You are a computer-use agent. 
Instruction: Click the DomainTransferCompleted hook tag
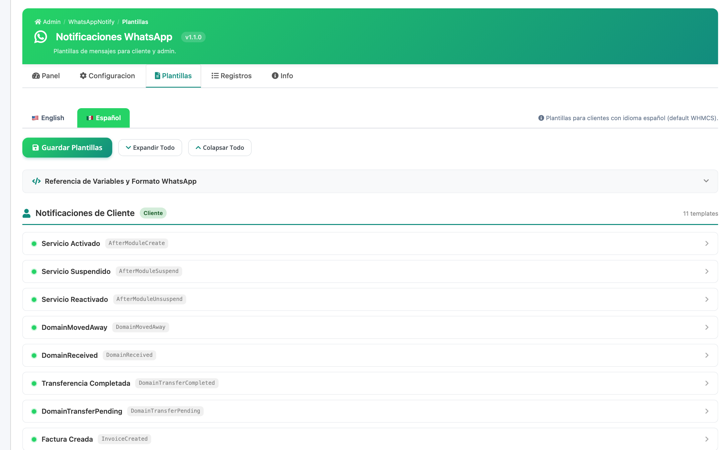click(177, 383)
